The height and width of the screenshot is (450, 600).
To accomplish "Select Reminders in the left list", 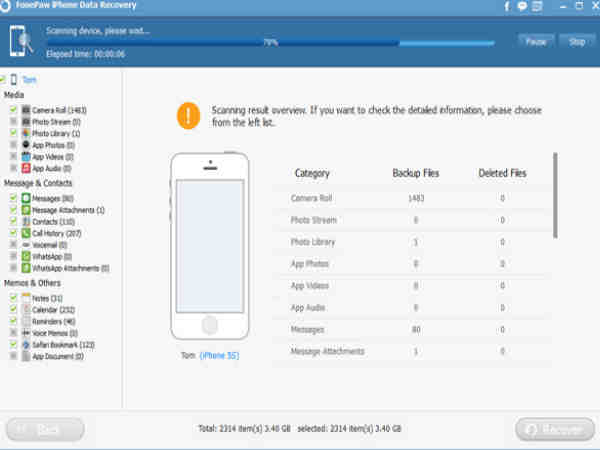I will [54, 321].
